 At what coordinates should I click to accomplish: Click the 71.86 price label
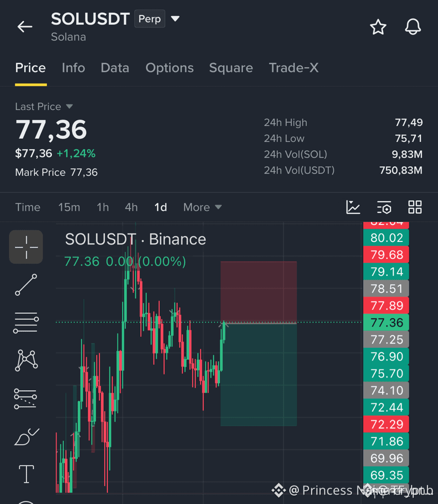386,442
